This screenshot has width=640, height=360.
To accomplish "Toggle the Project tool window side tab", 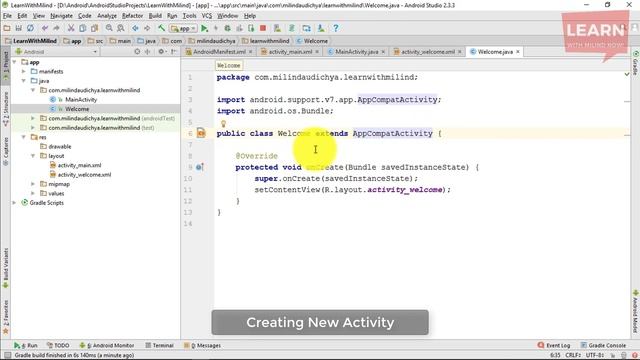I will pos(6,65).
